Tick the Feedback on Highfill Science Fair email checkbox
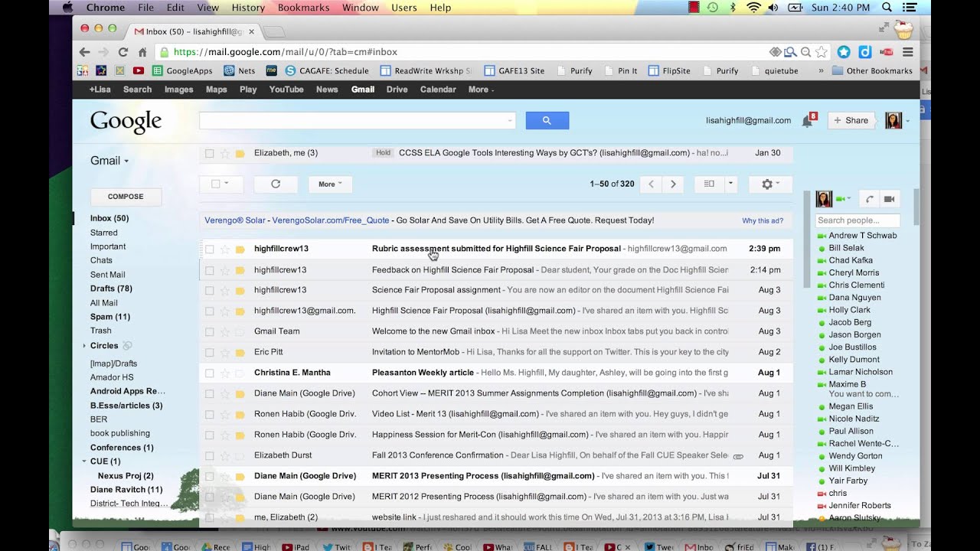980x551 pixels. (x=209, y=269)
